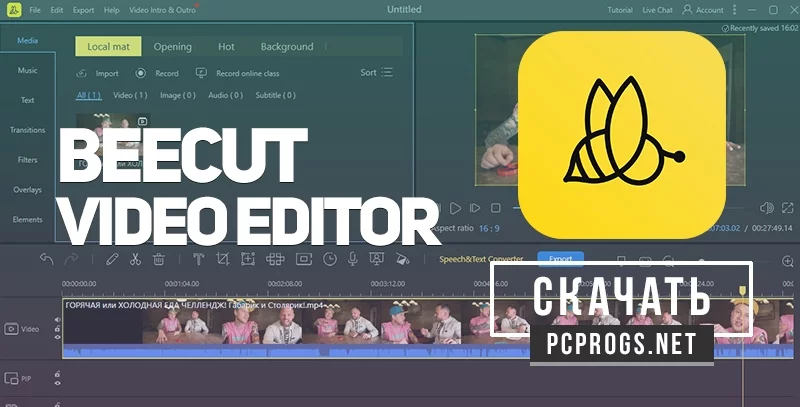Click the paint bucket icon
The height and width of the screenshot is (407, 800).
pos(403,259)
